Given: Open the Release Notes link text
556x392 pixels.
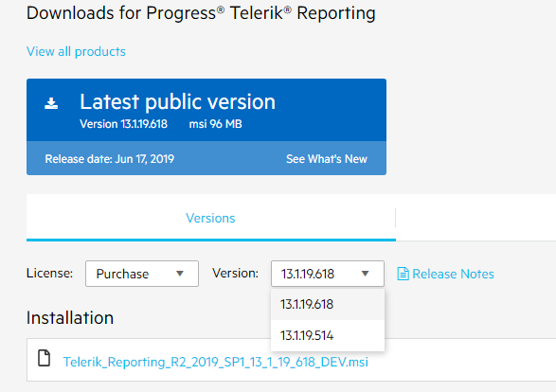Looking at the screenshot, I should point(453,274).
